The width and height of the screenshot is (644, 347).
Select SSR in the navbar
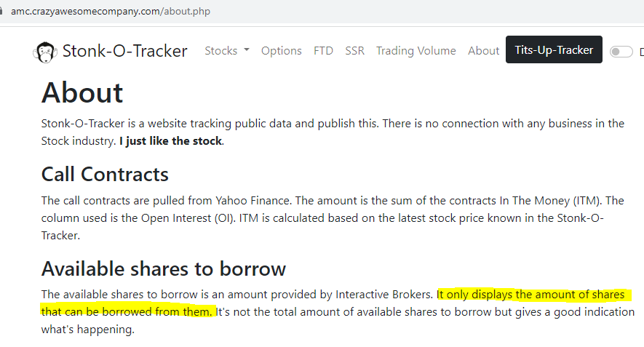pos(355,51)
